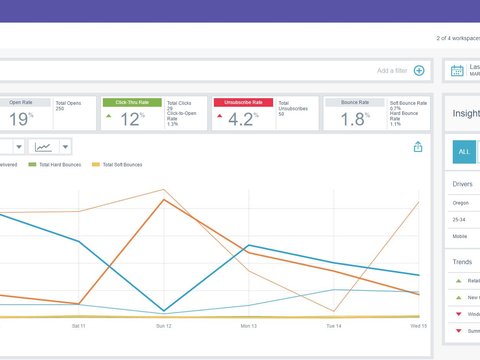Click the Wed 15 axis label

(x=419, y=326)
